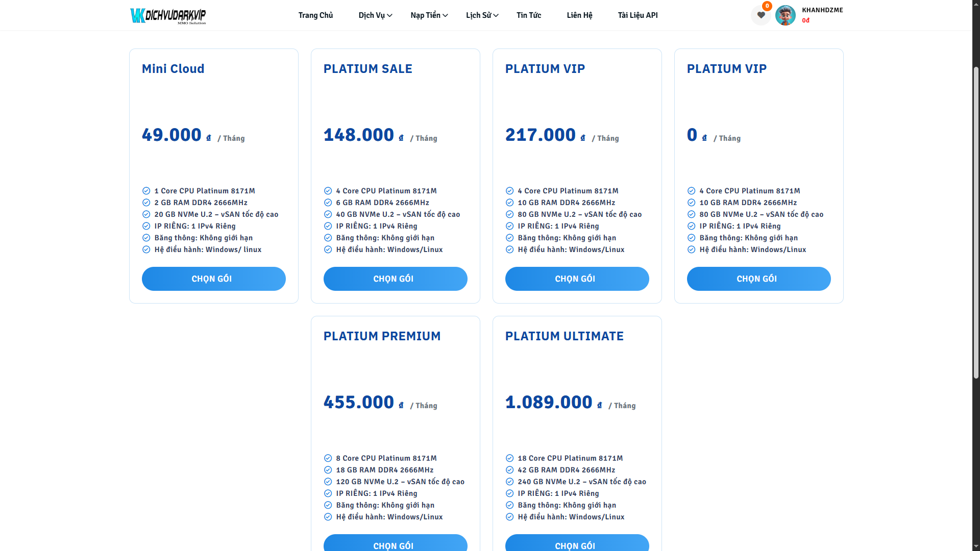
Task: Click the heart wishlist icon
Action: point(761,15)
